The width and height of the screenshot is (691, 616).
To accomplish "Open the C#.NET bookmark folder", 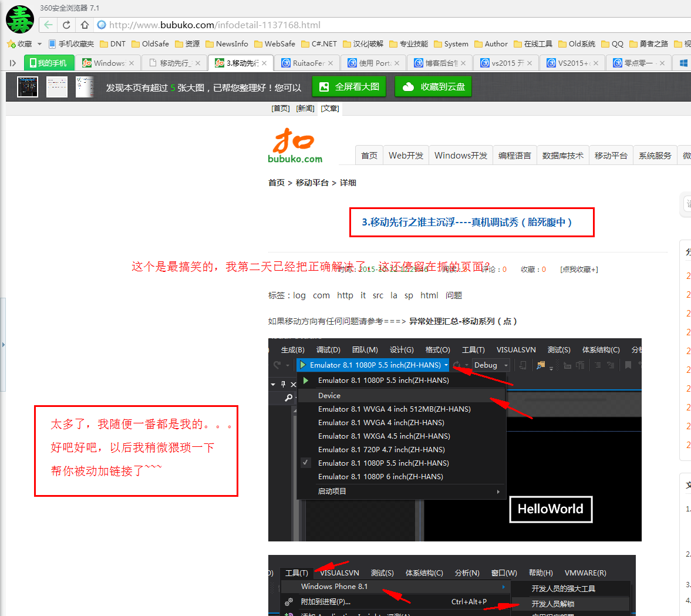I will click(x=319, y=44).
